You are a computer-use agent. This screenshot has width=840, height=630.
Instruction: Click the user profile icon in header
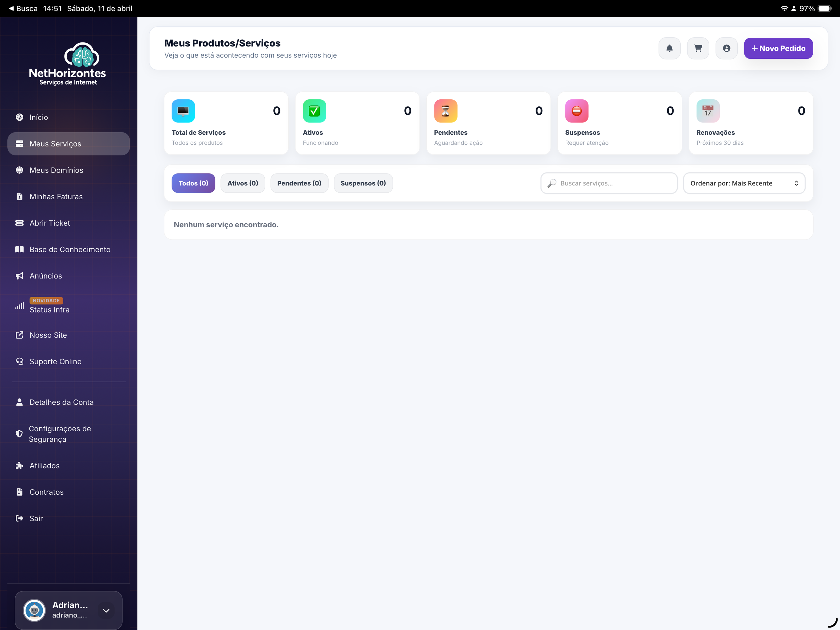coord(726,48)
